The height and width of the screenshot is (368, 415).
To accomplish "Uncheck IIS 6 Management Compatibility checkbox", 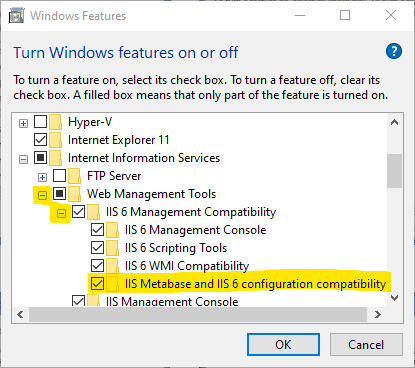I will [78, 212].
